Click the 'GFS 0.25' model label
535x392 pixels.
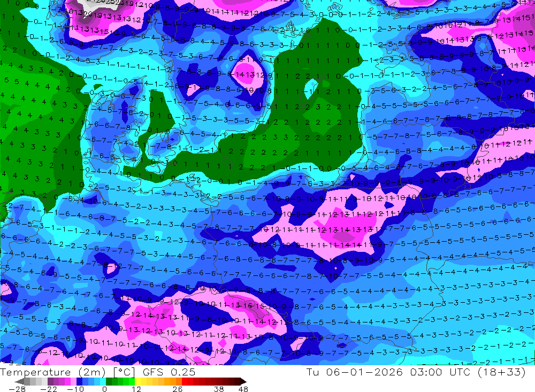[169, 372]
